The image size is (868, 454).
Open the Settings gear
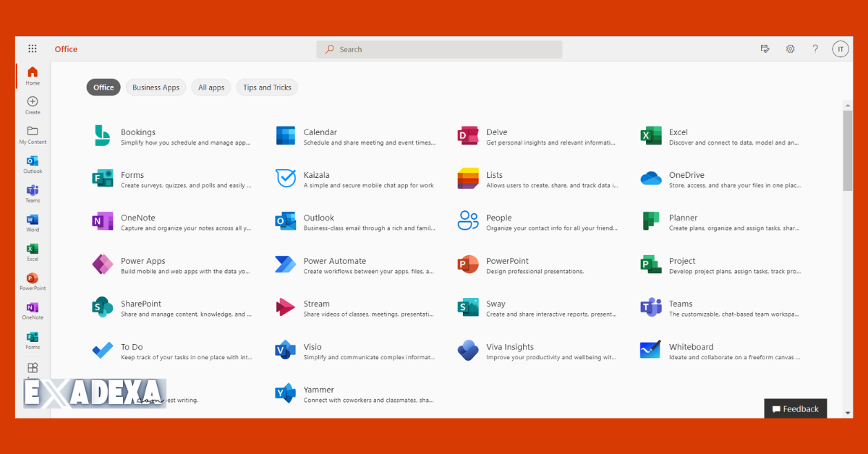click(x=790, y=48)
